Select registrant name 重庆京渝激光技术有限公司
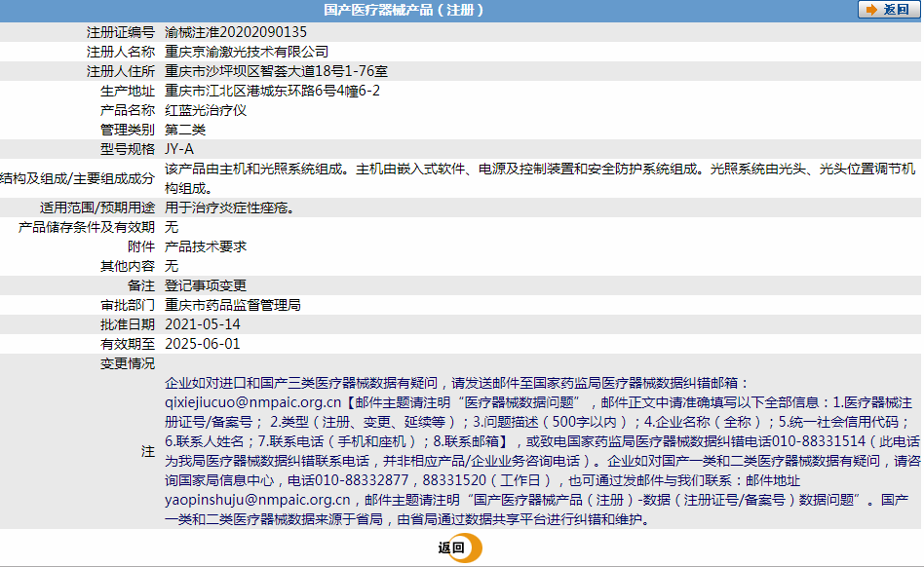 247,52
